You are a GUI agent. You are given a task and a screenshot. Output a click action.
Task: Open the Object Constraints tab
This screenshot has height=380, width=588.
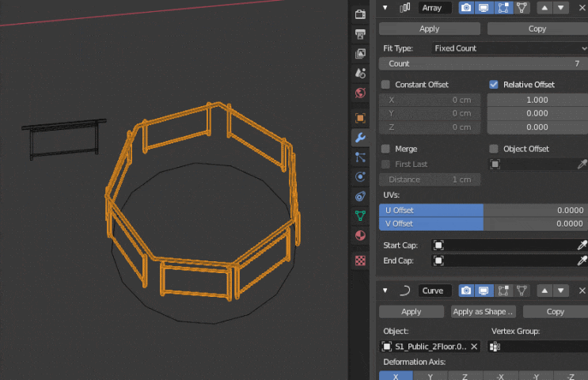point(360,196)
